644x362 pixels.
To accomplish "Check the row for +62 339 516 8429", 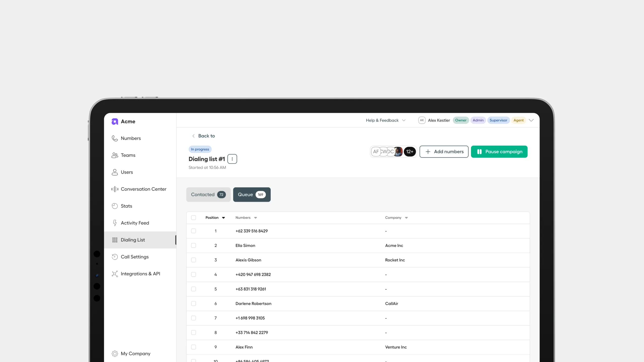I will (x=193, y=231).
